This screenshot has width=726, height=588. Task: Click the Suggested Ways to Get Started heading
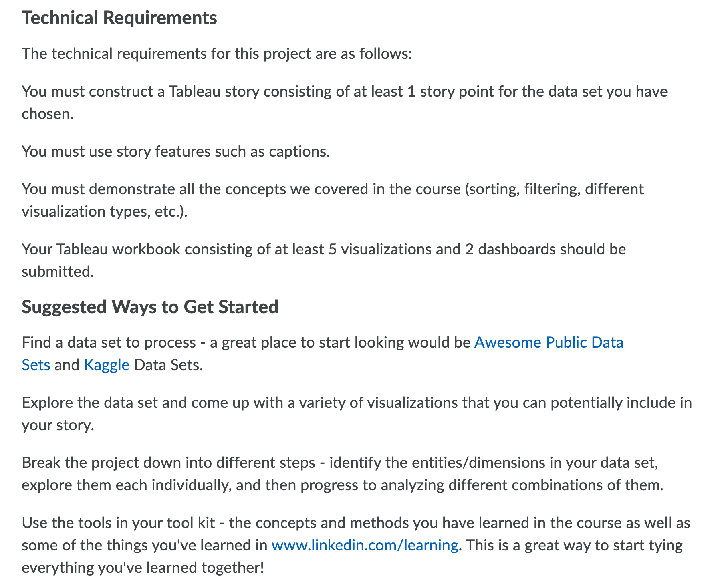150,307
